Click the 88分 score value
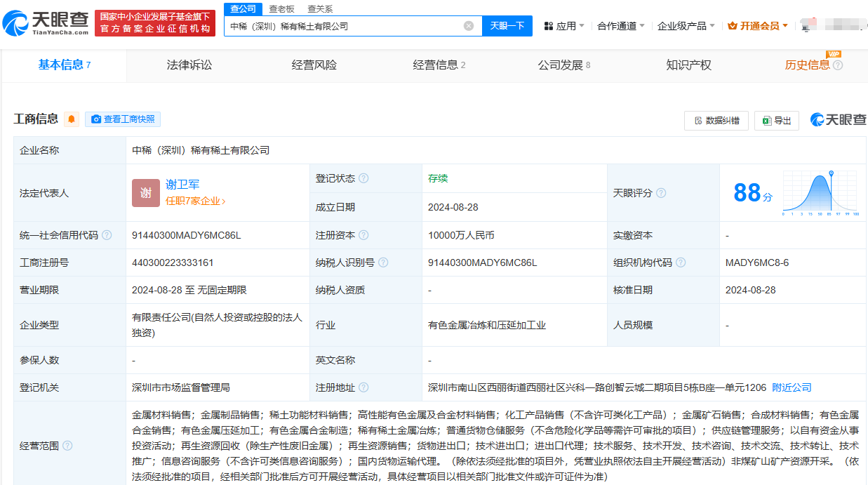Image resolution: width=868 pixels, height=485 pixels. (752, 193)
